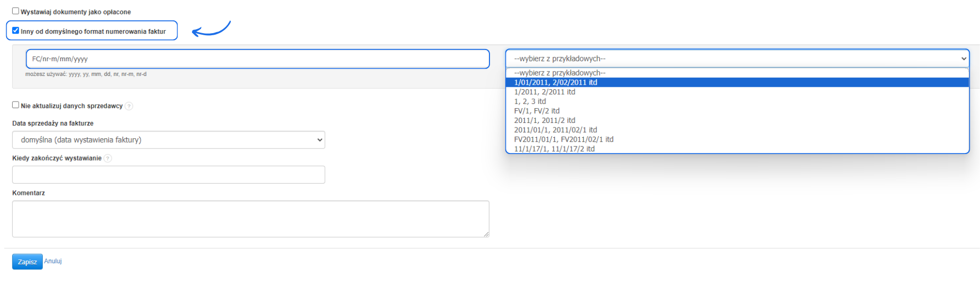This screenshot has width=980, height=281.
Task: Enable Wystawiaj dokumenty jako opłacone checkbox
Action: tap(16, 11)
